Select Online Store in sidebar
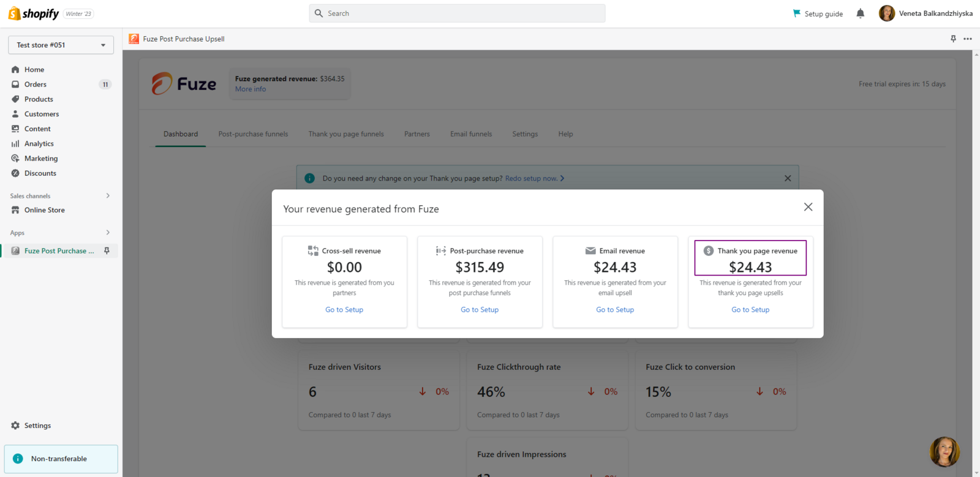This screenshot has width=980, height=477. pos(44,210)
